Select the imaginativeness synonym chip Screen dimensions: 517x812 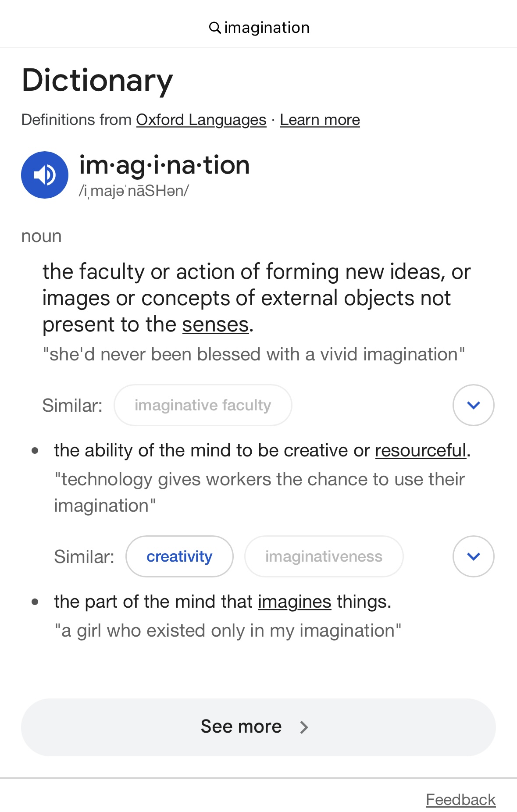click(x=324, y=556)
